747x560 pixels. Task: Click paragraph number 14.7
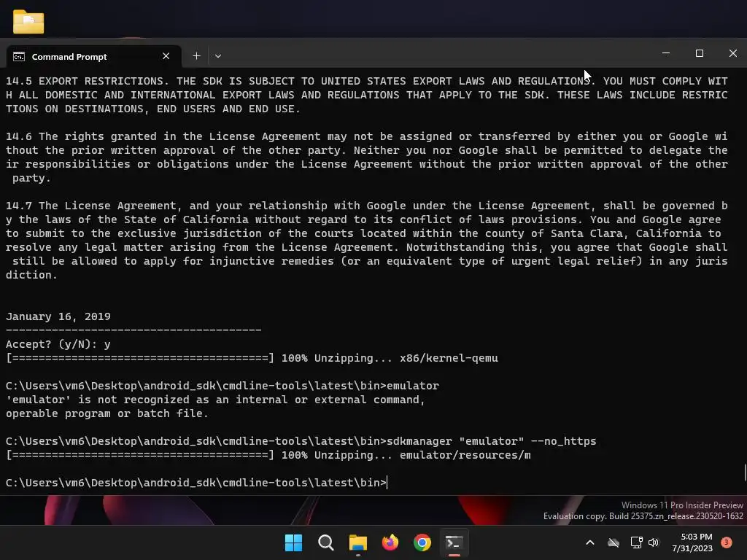pos(18,206)
